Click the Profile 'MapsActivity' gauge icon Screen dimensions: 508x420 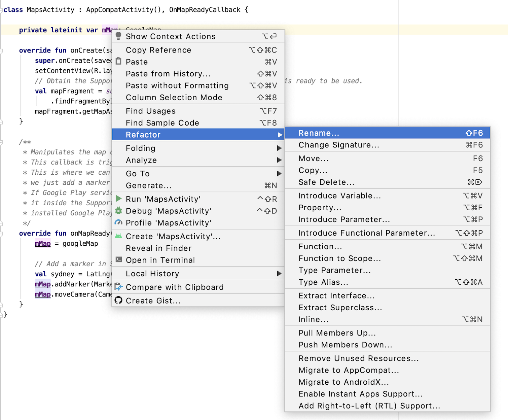point(118,222)
